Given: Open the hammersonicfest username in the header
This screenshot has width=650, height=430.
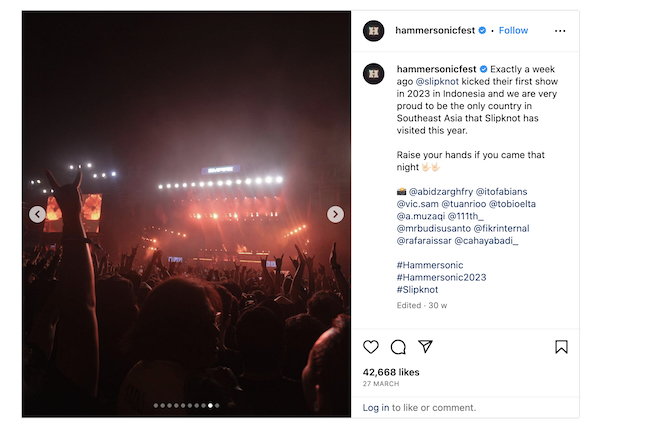Looking at the screenshot, I should (435, 31).
